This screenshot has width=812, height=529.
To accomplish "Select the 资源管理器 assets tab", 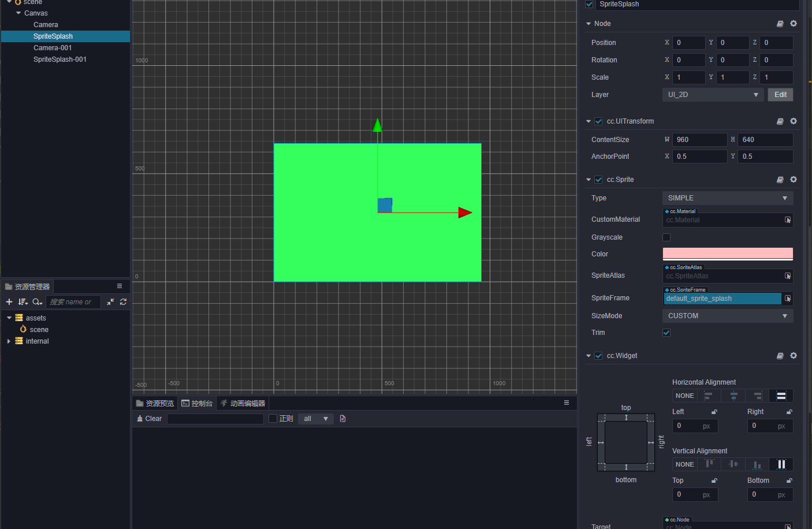I will (27, 286).
